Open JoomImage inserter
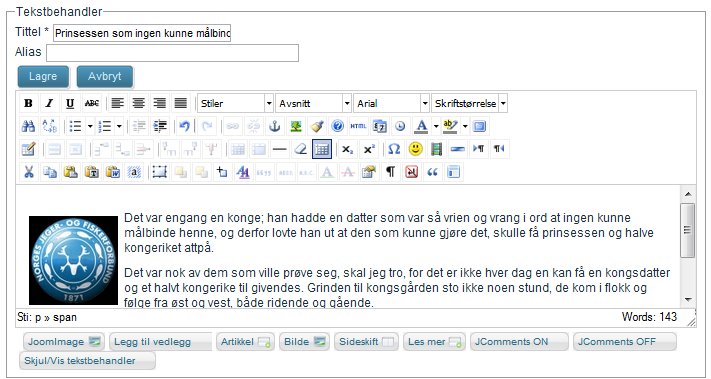Screen dimensions: 711x379 [x=64, y=342]
